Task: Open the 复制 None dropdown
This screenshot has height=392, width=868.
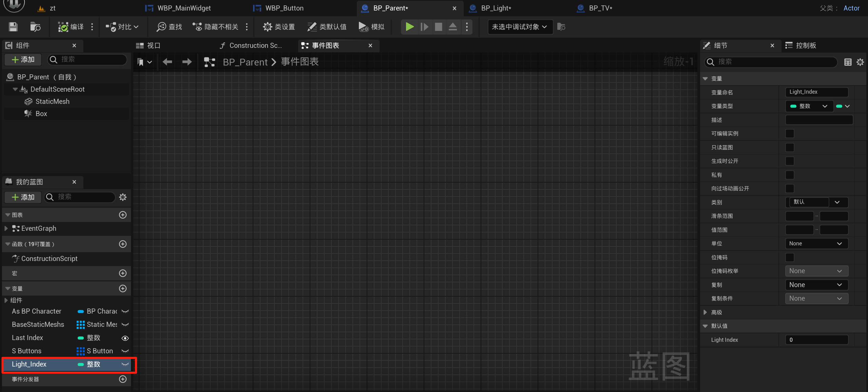Action: [x=816, y=285]
